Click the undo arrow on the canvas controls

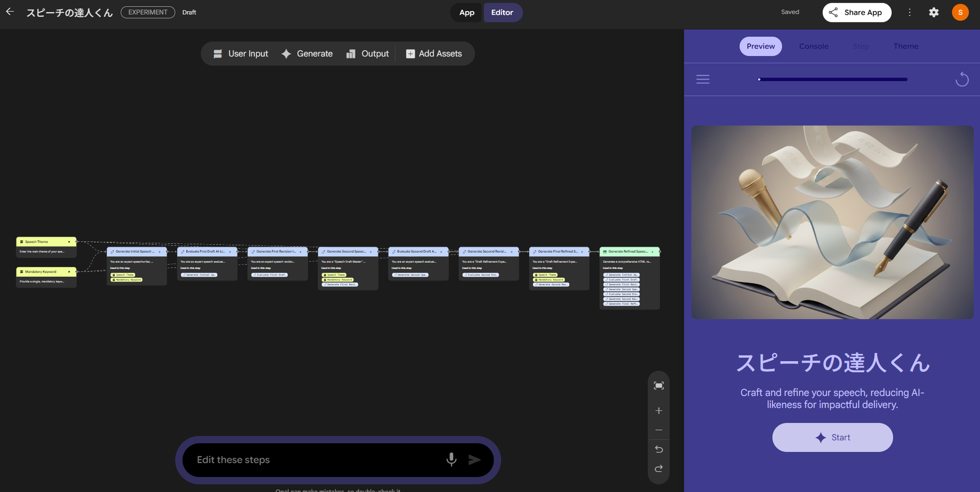point(658,450)
